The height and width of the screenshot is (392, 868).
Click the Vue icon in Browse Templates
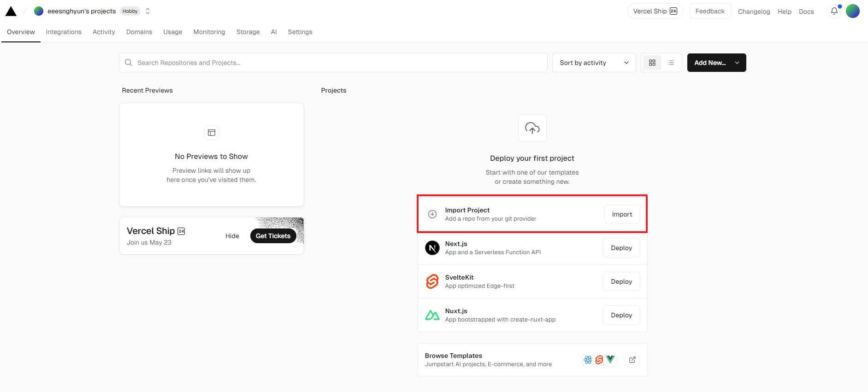610,359
